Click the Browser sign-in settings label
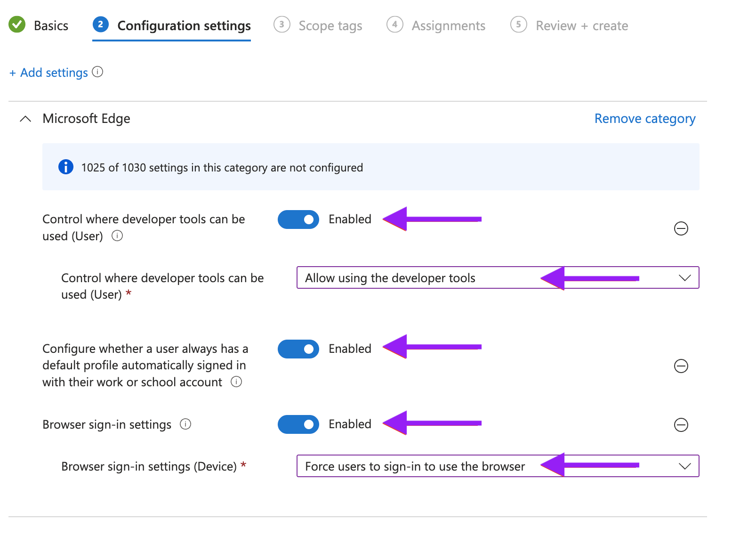The height and width of the screenshot is (537, 756). [x=107, y=424]
